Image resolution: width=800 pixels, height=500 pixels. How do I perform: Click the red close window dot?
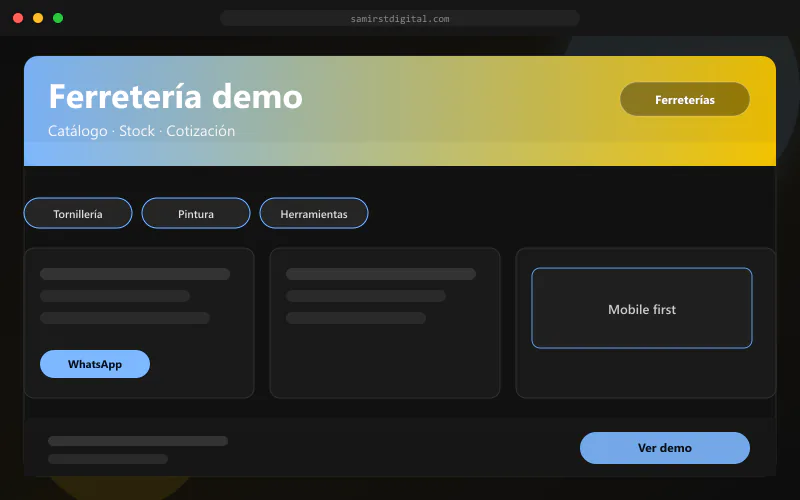pos(18,18)
